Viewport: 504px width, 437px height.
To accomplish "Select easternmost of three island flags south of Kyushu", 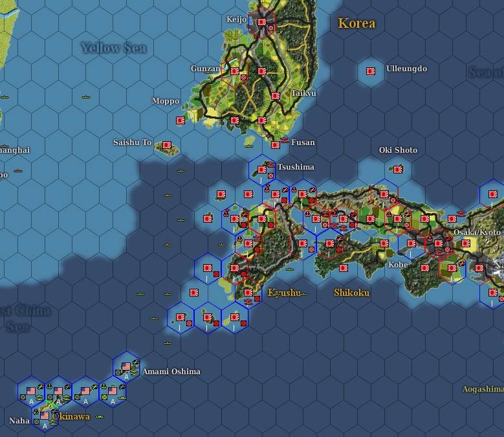I will [235, 317].
